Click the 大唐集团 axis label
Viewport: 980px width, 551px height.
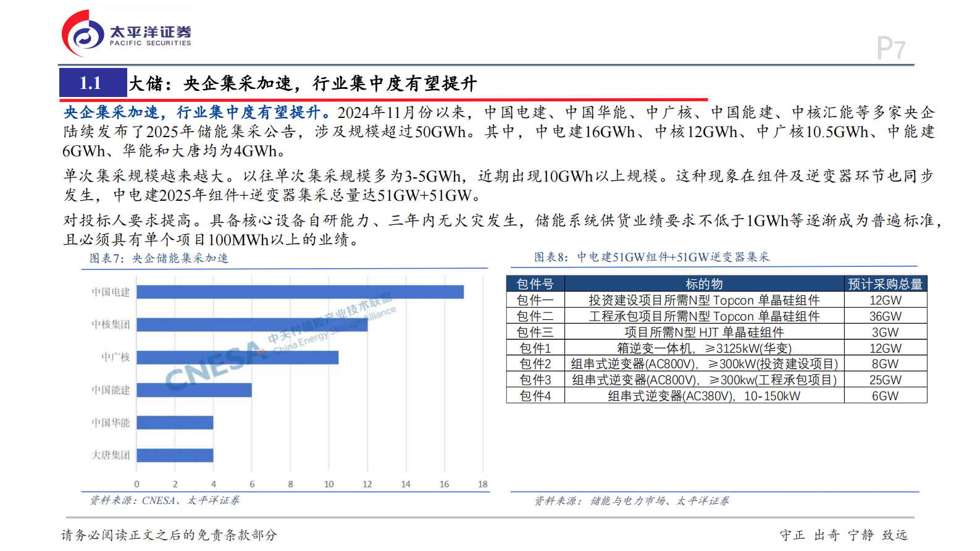(x=111, y=455)
